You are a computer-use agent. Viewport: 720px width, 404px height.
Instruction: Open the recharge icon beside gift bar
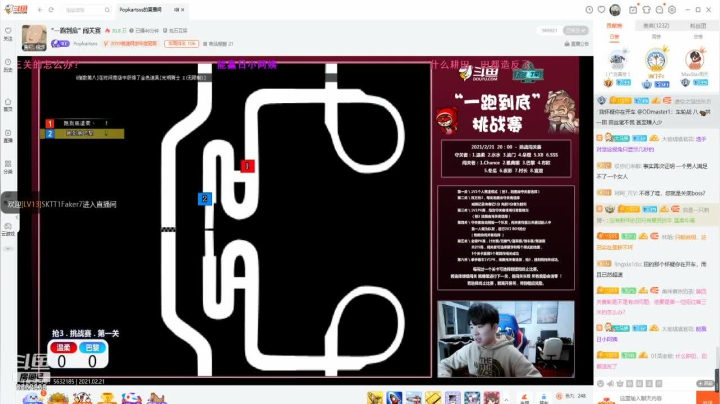(525, 398)
